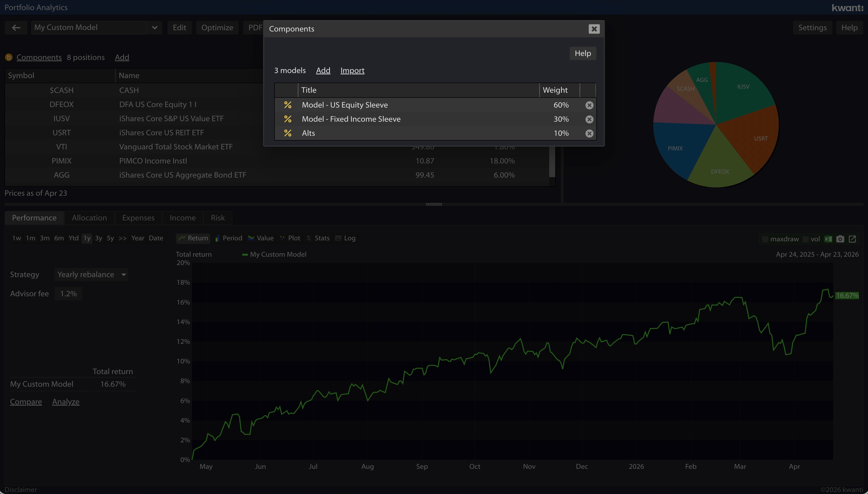Click the 10% weight for Alts
Image resolution: width=868 pixels, height=494 pixels.
tap(561, 133)
